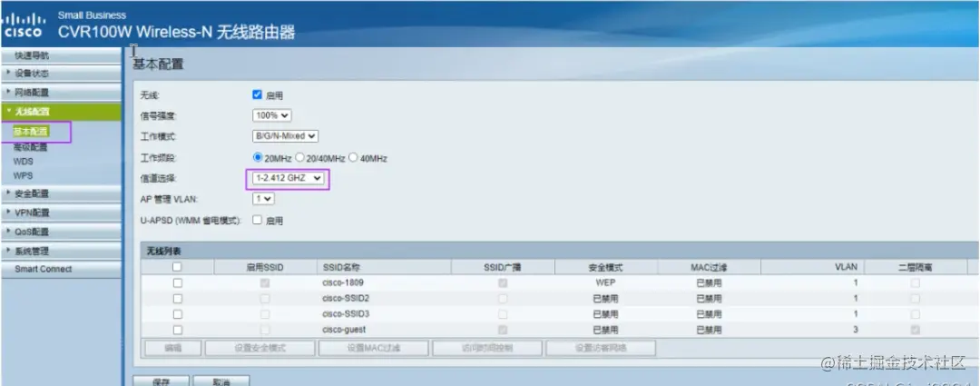Open the 信道选择 1-2.412 GHZ dropdown

289,179
